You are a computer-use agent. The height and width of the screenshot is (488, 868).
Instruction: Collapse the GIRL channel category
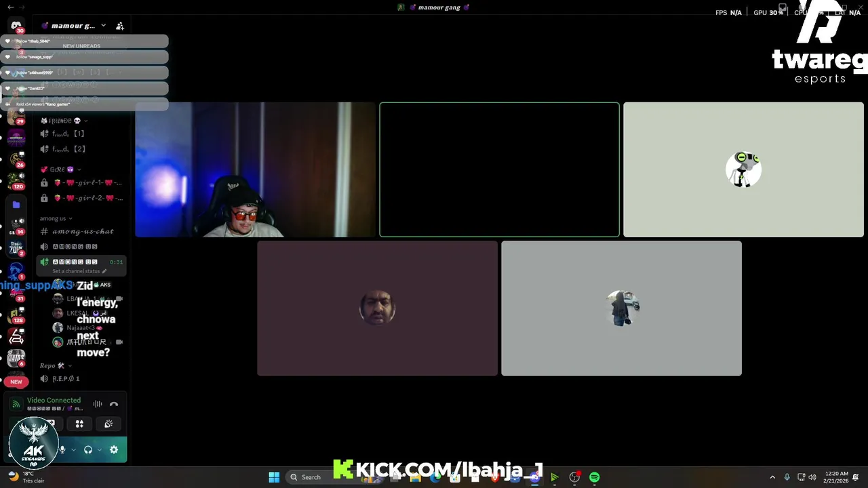[x=60, y=169]
